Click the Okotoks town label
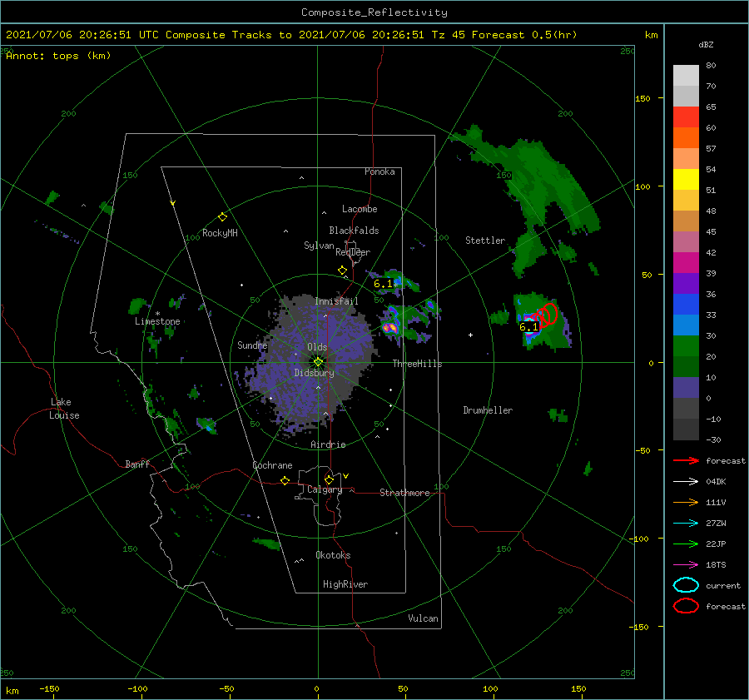 click(x=333, y=555)
